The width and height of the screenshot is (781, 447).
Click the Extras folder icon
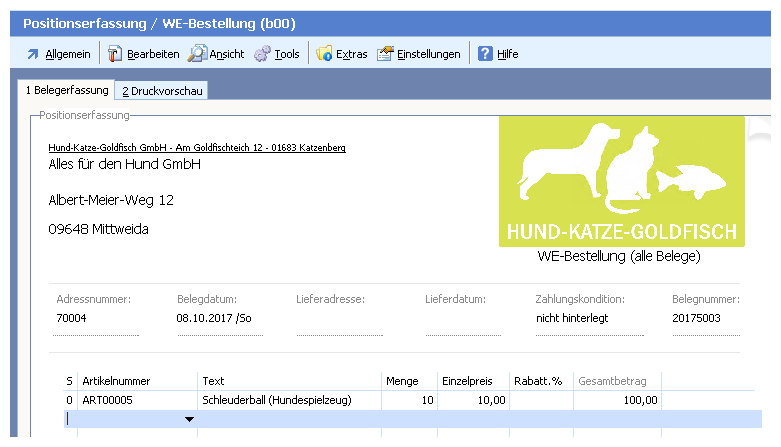point(324,54)
